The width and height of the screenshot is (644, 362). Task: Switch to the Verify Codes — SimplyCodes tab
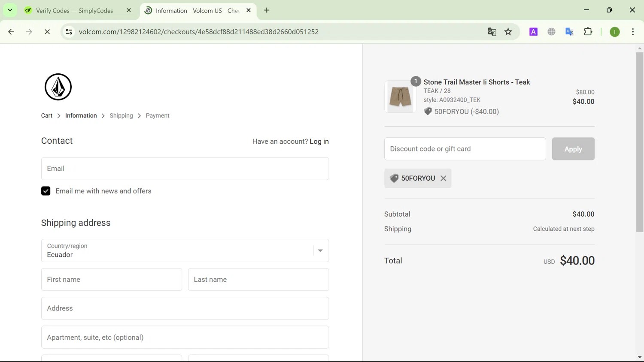[x=74, y=11]
